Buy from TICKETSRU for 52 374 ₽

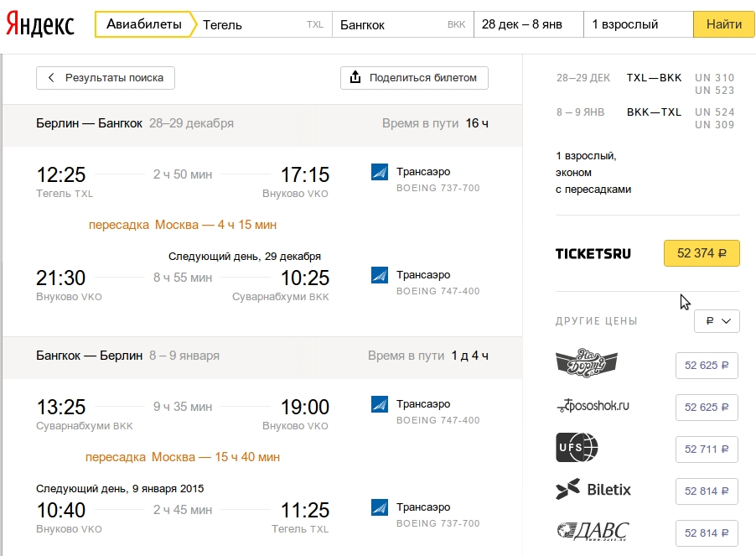point(702,253)
